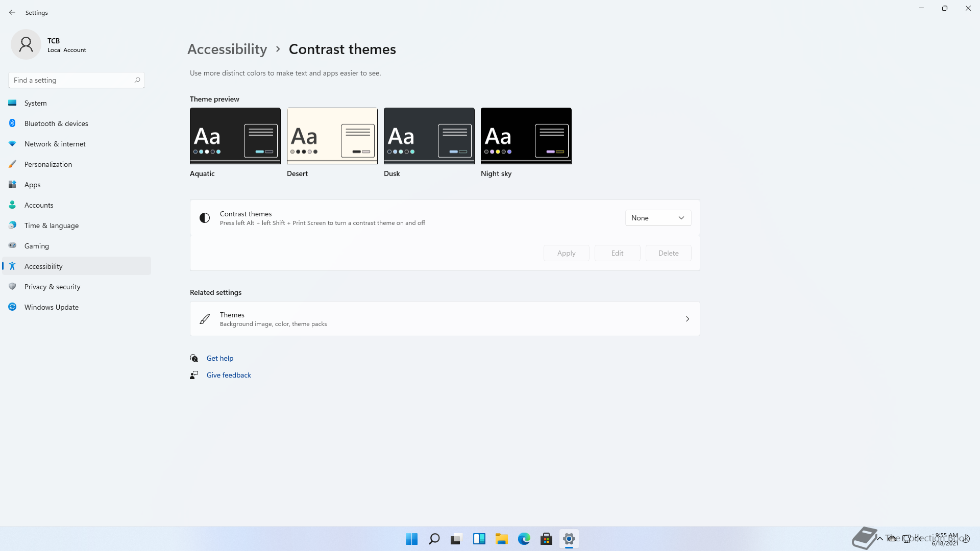The width and height of the screenshot is (980, 551).
Task: Click the Edit theme button
Action: click(618, 253)
